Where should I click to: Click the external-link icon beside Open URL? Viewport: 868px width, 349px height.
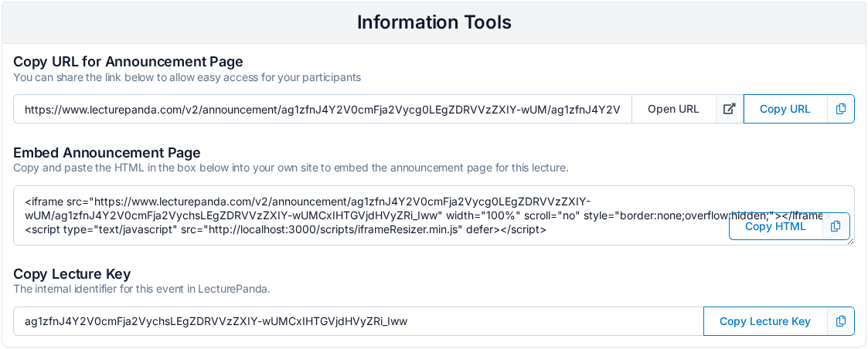pos(730,109)
